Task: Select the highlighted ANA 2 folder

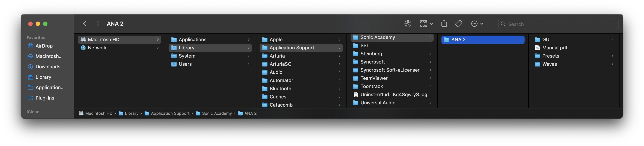Action: point(483,40)
